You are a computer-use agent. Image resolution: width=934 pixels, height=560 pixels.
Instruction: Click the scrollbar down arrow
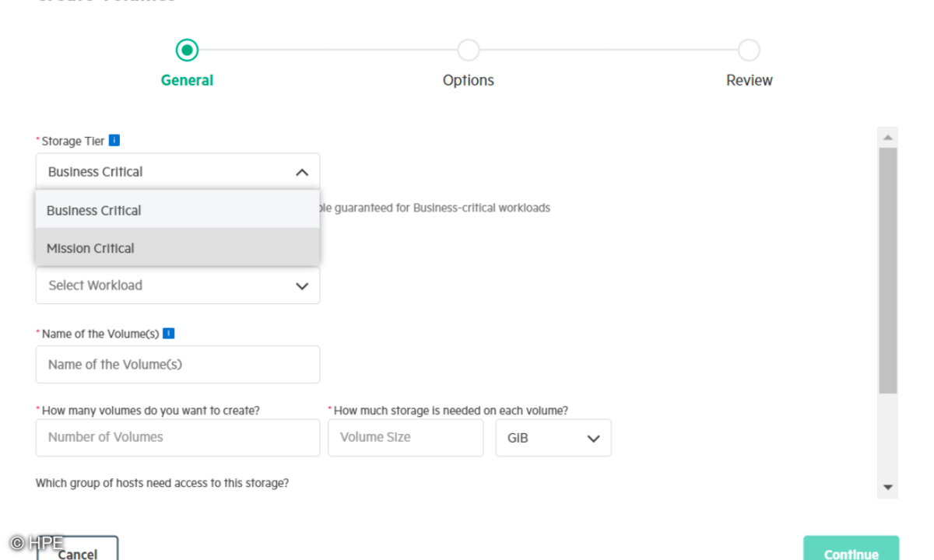click(x=888, y=488)
